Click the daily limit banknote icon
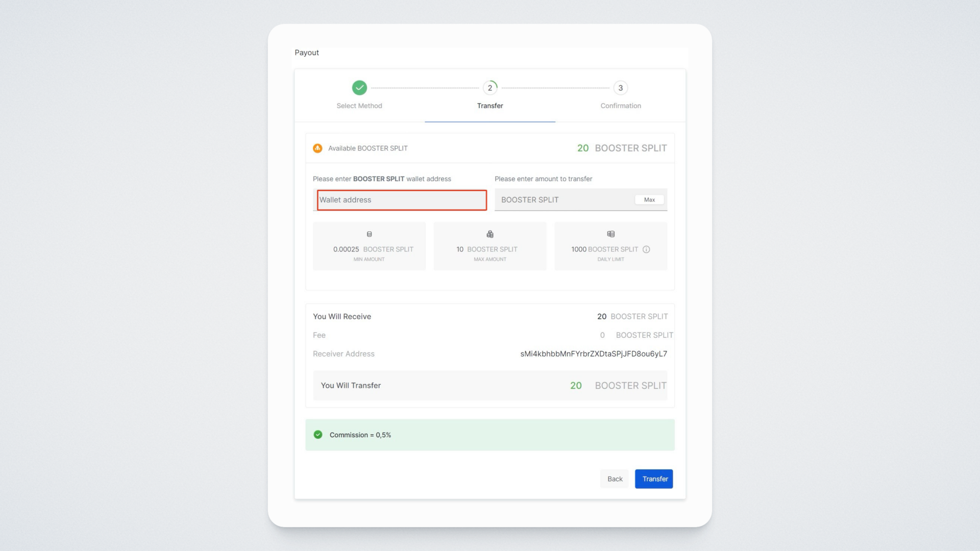Screen dimensions: 980x551 [x=610, y=234]
